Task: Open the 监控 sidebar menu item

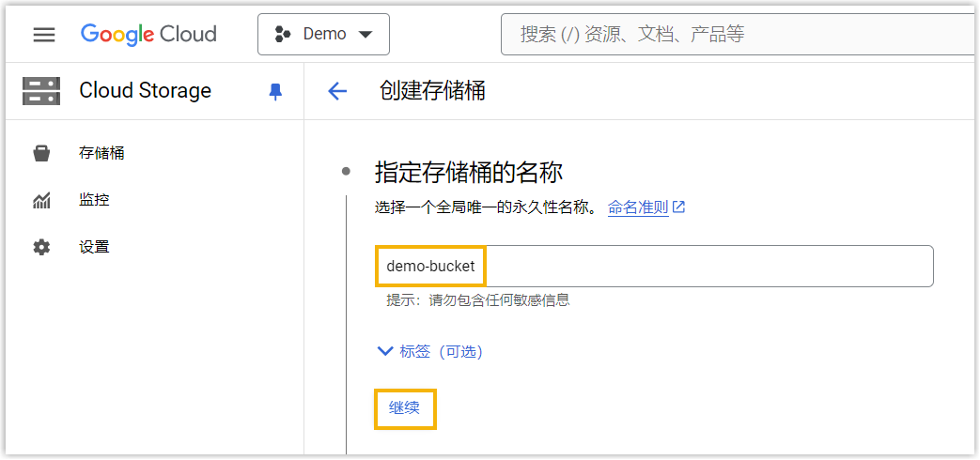Action: pos(94,200)
